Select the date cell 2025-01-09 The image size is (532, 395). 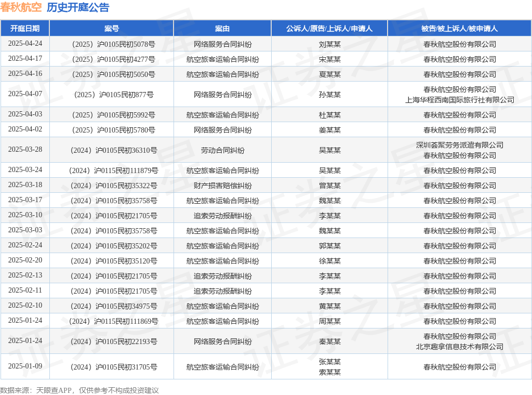25,366
